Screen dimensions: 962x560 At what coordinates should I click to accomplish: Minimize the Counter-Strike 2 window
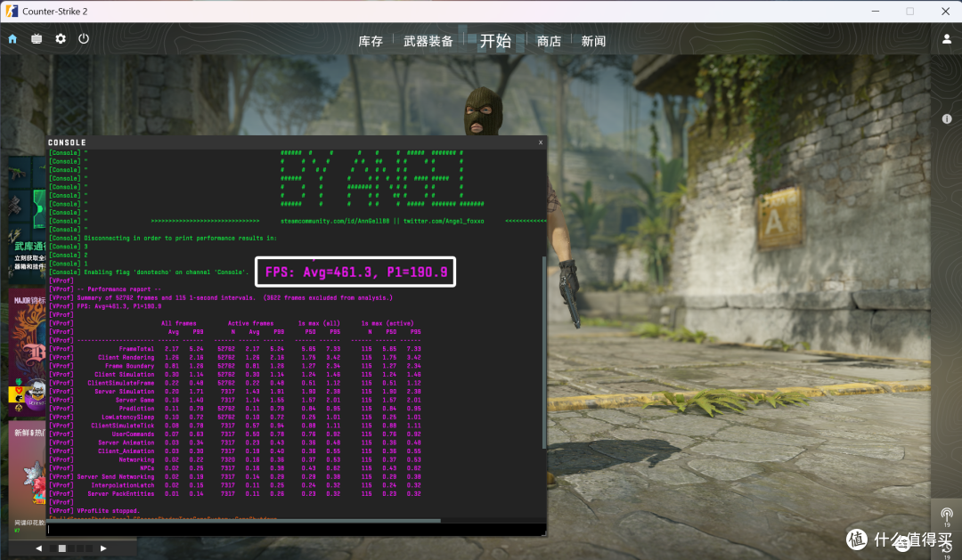[x=876, y=11]
